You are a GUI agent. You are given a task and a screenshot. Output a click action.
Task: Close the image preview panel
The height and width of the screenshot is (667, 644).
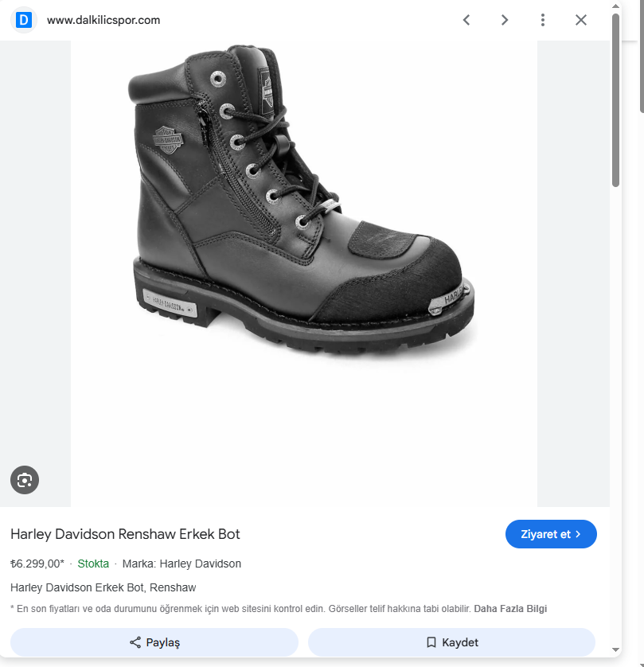coord(581,20)
